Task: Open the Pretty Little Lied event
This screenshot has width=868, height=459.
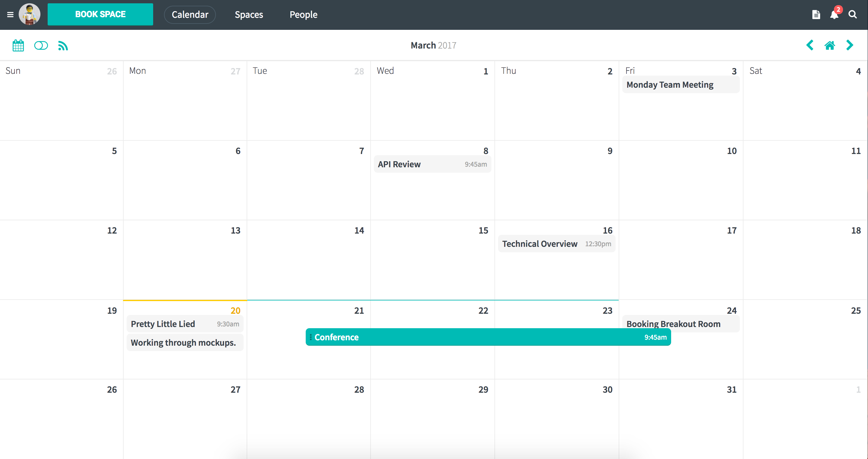Action: (185, 324)
